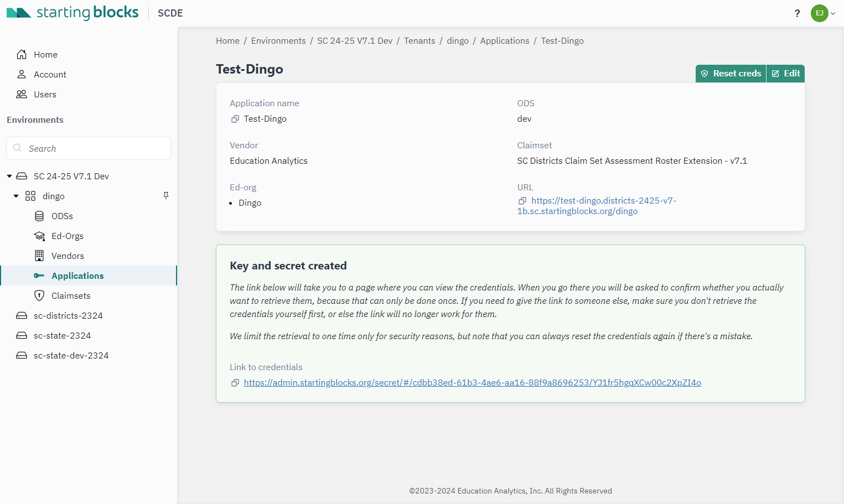Open the sc-state-dev-2324 environment
The image size is (844, 504).
71,355
